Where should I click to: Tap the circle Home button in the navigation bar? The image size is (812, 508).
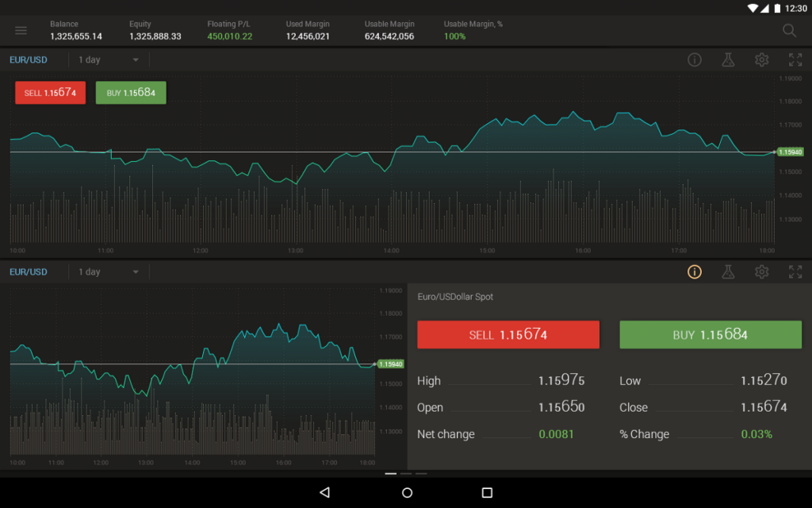coord(406,492)
